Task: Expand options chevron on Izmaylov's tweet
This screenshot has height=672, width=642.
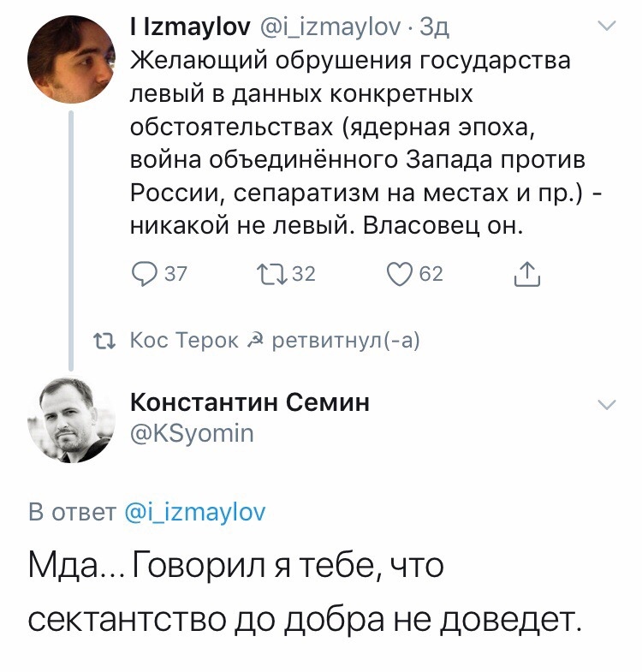Action: [607, 27]
